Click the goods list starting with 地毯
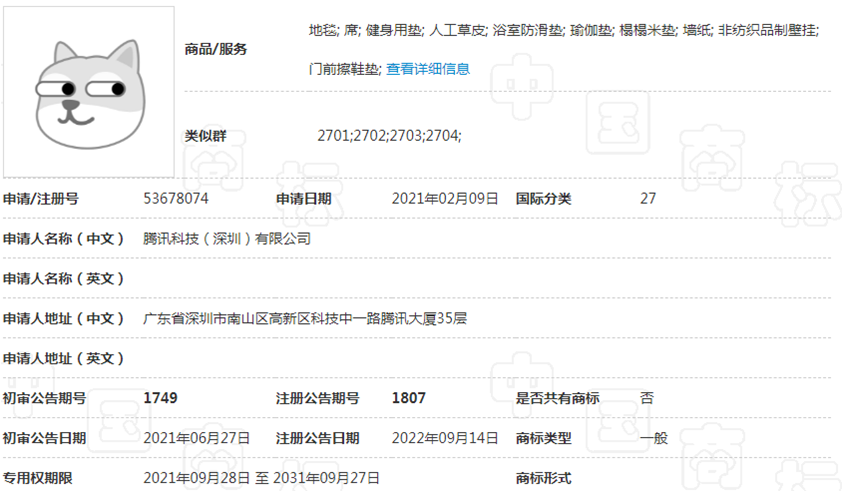 (x=563, y=31)
